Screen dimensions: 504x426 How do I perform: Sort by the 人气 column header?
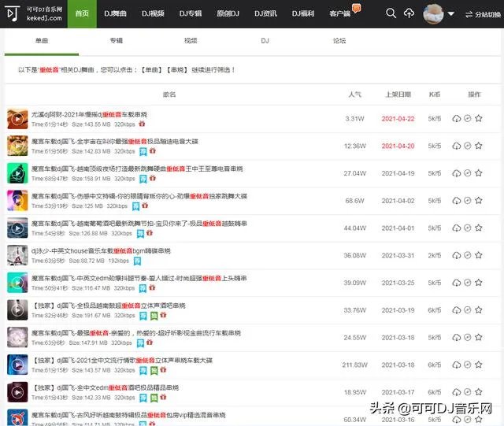pyautogui.click(x=354, y=94)
